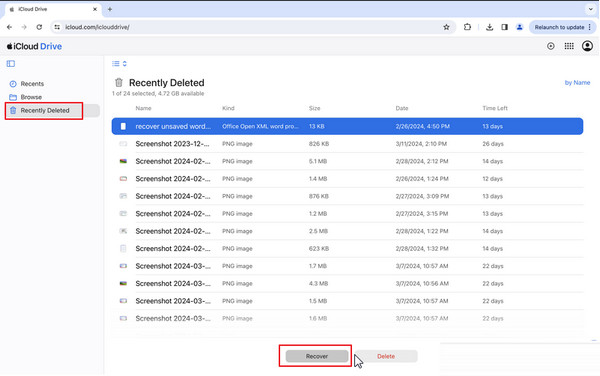Image resolution: width=600 pixels, height=376 pixels.
Task: Select the 1.5 MB Screenshot 2024-03 file
Action: pyautogui.click(x=347, y=301)
